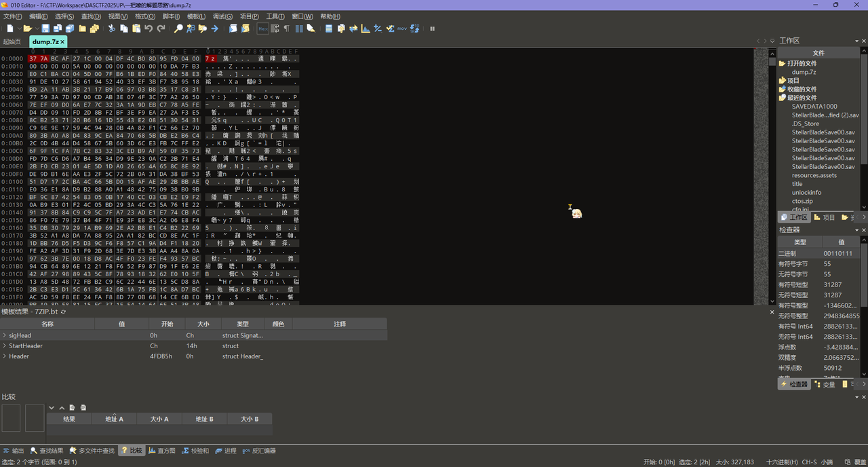Open the 帮助 menu
The height and width of the screenshot is (467, 868).
coord(330,16)
